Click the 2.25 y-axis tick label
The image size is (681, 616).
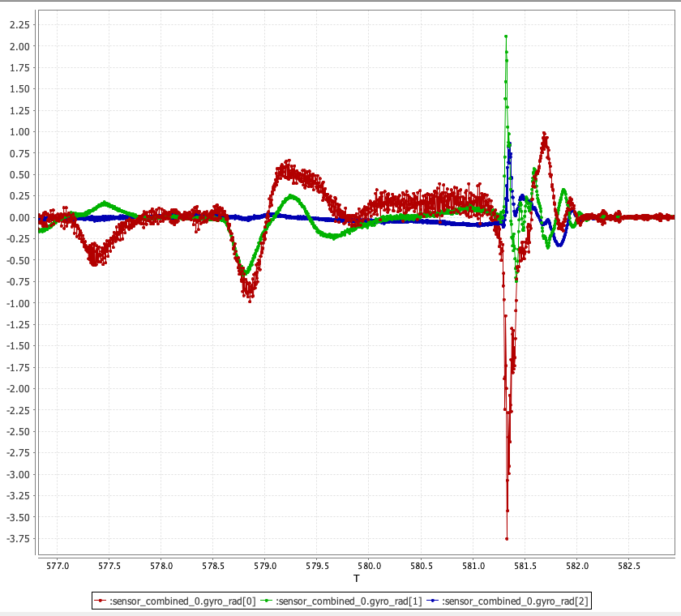(x=19, y=25)
